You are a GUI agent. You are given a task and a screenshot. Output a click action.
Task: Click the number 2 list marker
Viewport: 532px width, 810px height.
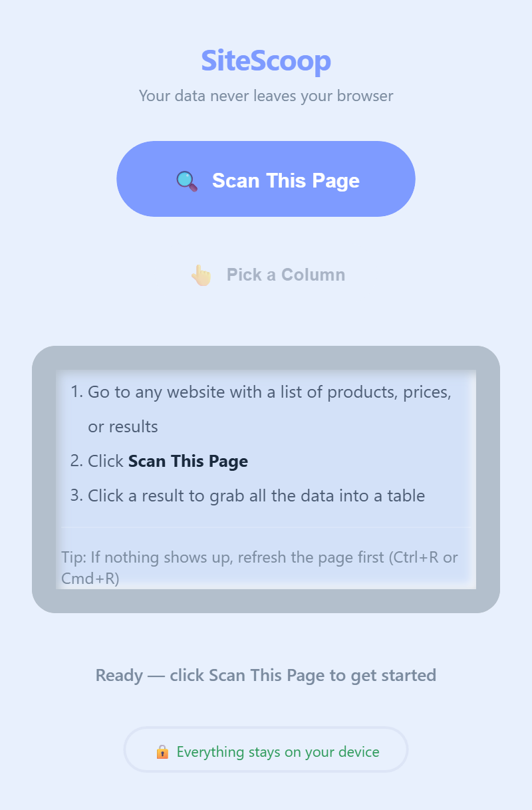click(x=76, y=461)
